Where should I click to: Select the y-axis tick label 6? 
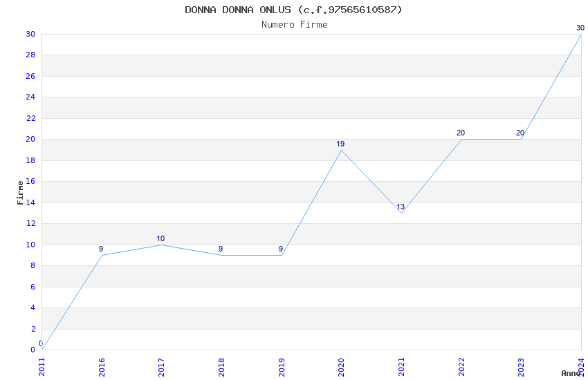click(x=33, y=287)
